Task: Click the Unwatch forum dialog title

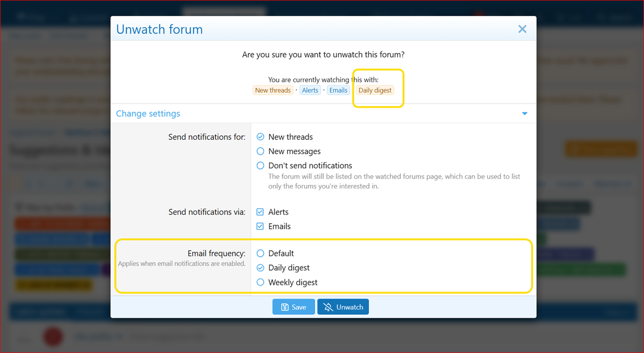Action: [160, 29]
